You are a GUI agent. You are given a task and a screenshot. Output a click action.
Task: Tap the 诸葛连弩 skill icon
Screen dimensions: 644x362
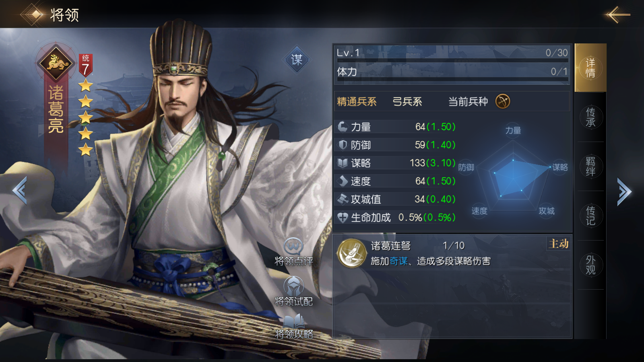click(x=352, y=253)
